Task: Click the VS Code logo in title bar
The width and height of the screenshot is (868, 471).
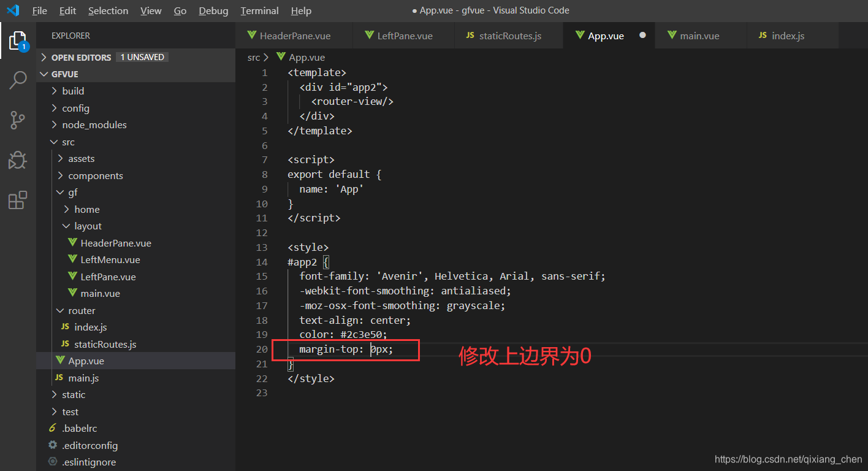Action: click(x=13, y=10)
